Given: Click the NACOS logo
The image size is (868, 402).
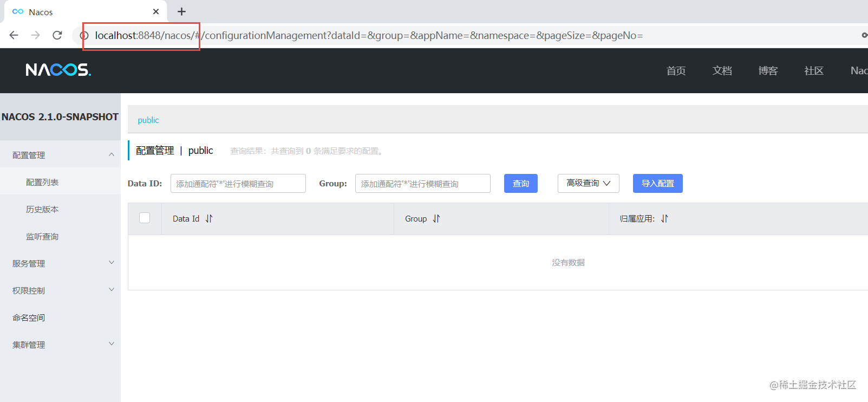Looking at the screenshot, I should coord(58,70).
